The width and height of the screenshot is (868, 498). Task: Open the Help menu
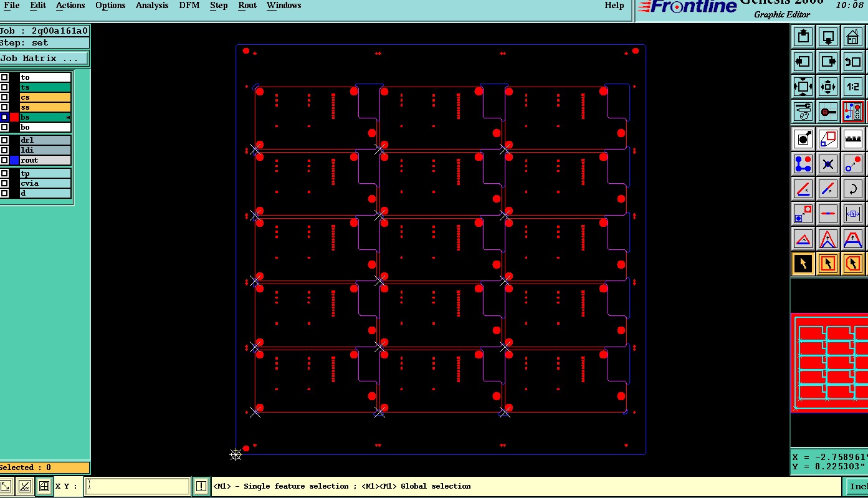[614, 6]
